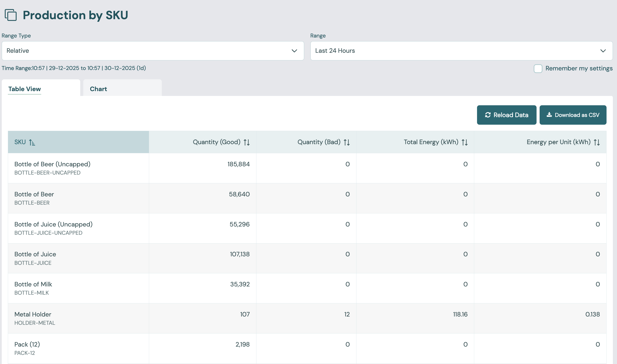
Task: Click the HOLDER-METAL SKU code
Action: (35, 323)
